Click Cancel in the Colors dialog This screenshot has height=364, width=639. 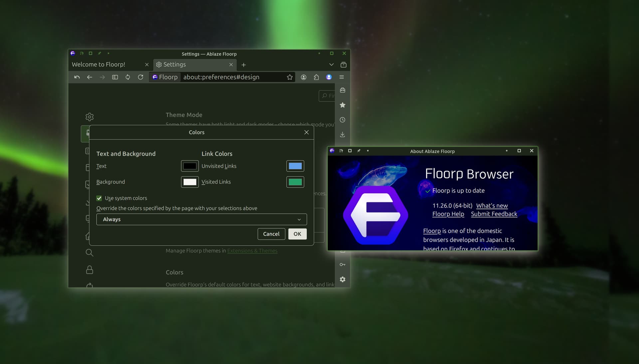[271, 234]
